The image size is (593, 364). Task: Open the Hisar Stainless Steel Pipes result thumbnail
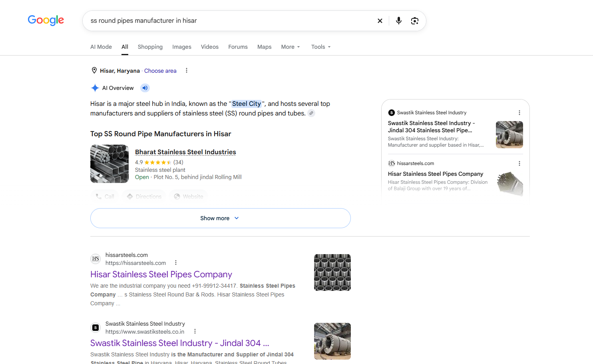pyautogui.click(x=332, y=273)
